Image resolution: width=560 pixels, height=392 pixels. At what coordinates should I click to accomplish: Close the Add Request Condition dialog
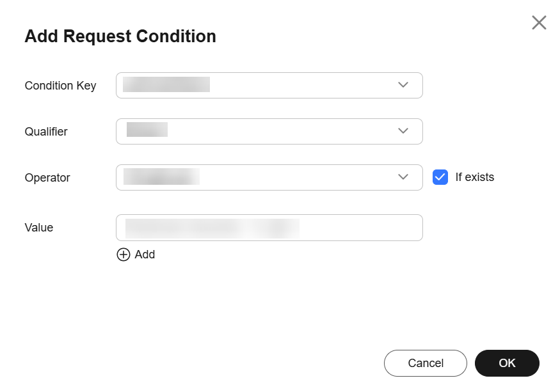tap(539, 22)
